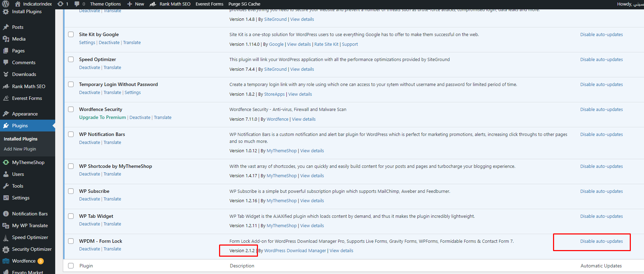Click the Rank Math SEO sidebar icon
644x274 pixels.
(x=6, y=86)
